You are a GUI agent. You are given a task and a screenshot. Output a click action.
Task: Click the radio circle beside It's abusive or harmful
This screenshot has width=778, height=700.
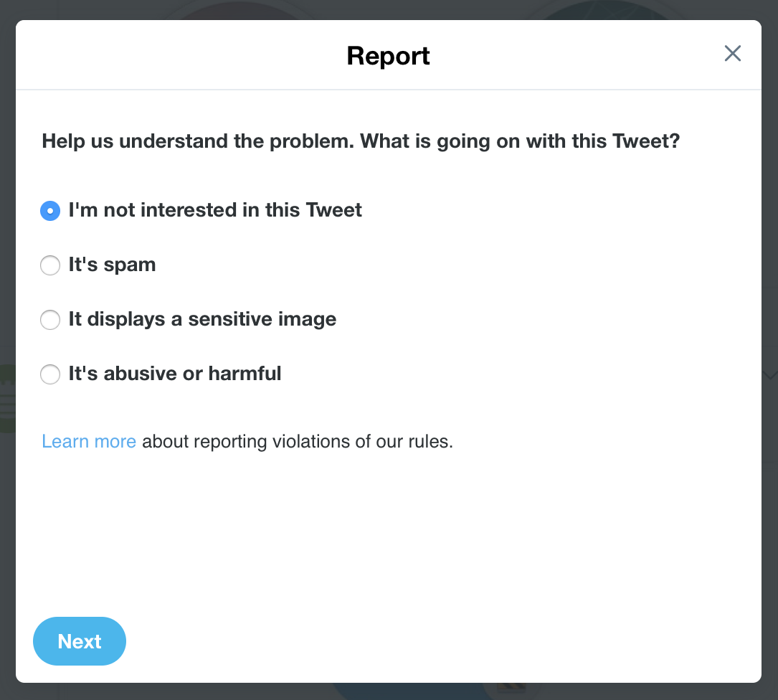[x=50, y=374]
